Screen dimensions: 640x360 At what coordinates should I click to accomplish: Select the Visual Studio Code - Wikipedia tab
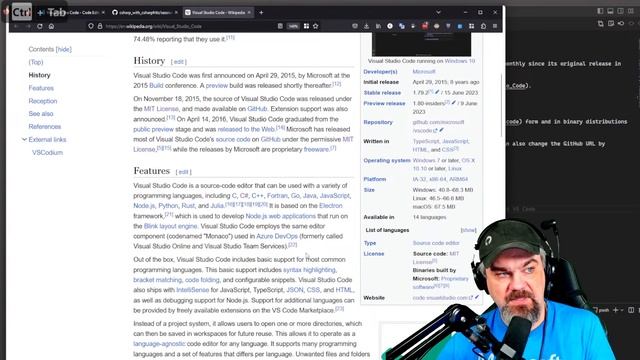point(218,13)
